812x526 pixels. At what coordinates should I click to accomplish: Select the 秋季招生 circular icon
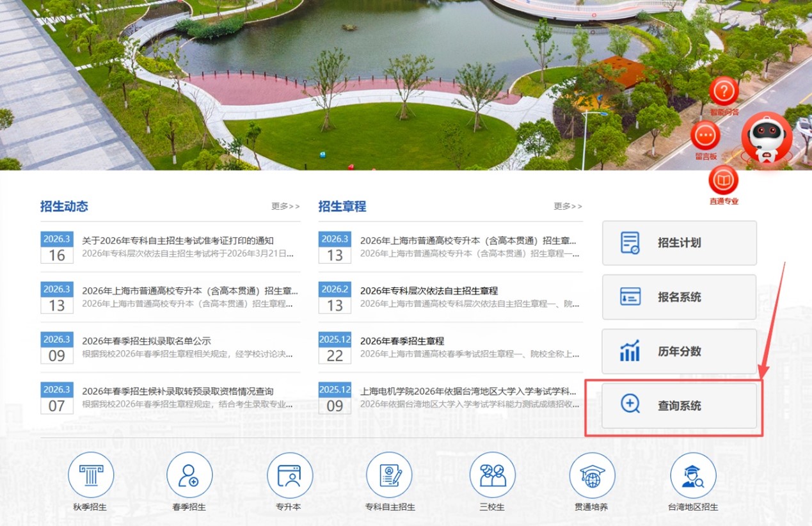click(91, 475)
